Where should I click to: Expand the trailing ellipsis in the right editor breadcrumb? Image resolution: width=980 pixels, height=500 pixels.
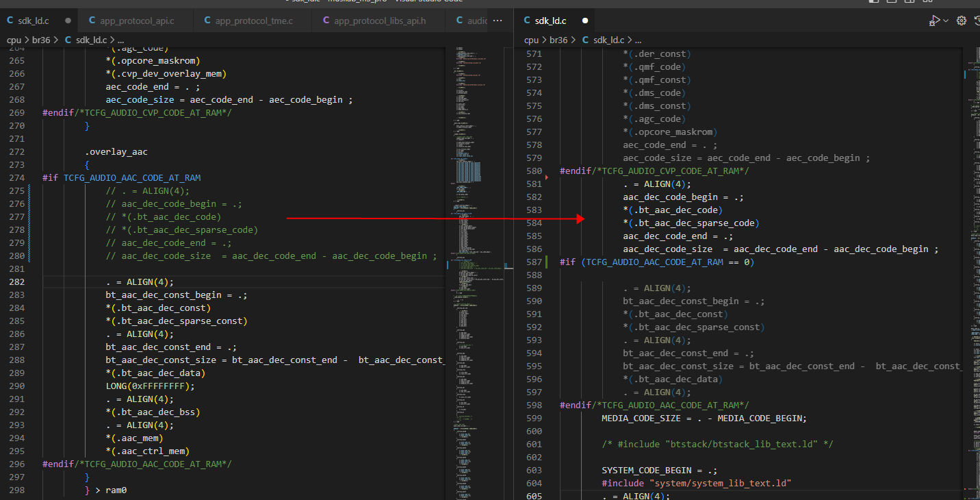pyautogui.click(x=638, y=40)
